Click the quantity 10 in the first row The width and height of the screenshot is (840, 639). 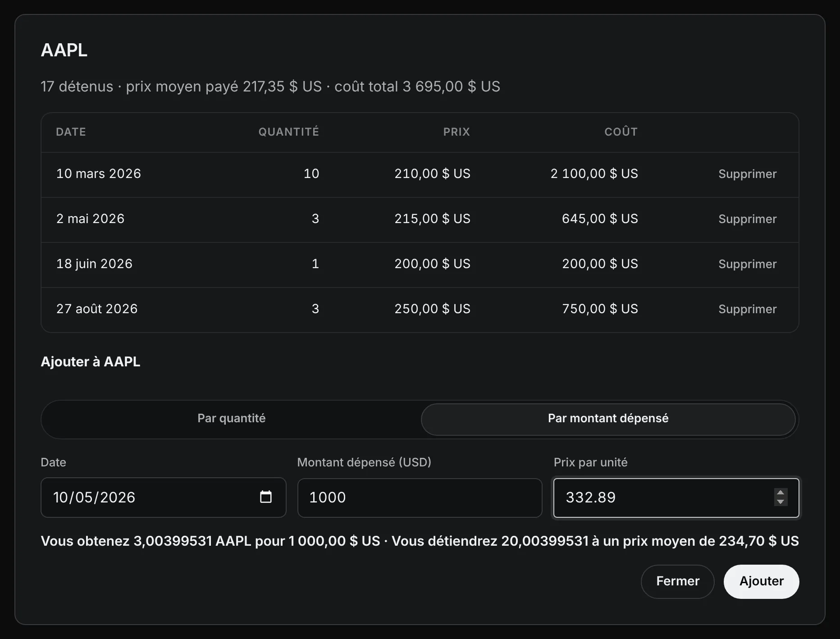pos(311,173)
